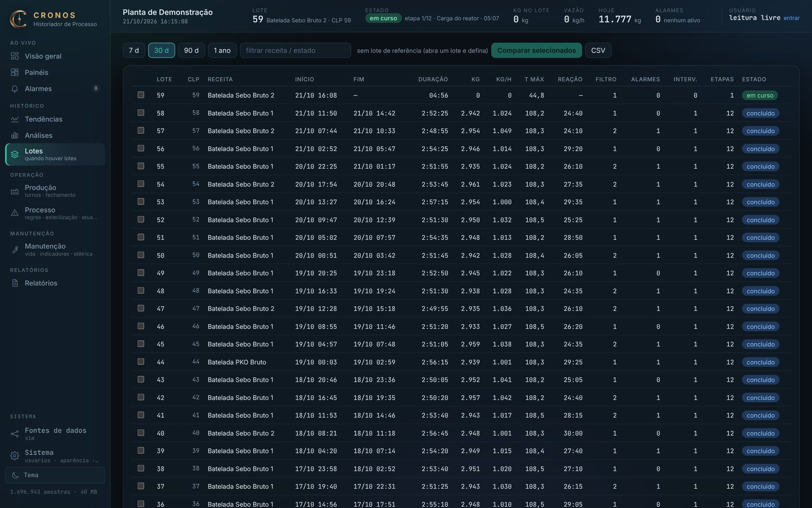Click the Produção factory icon
This screenshot has width=812, height=508.
tap(15, 191)
